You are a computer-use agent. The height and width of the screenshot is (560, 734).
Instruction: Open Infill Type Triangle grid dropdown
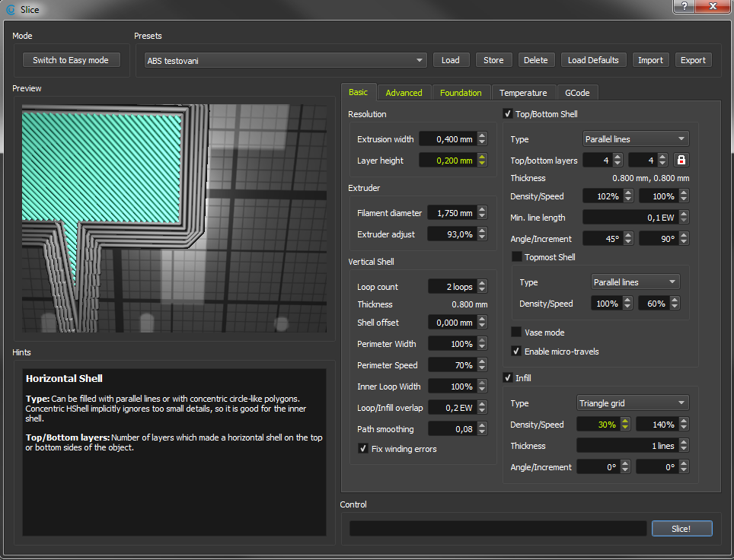[x=633, y=403]
